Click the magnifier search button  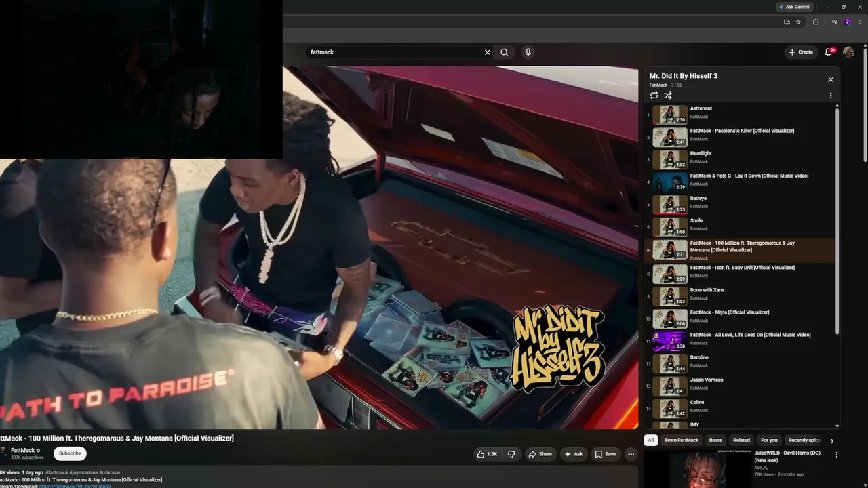click(x=505, y=52)
